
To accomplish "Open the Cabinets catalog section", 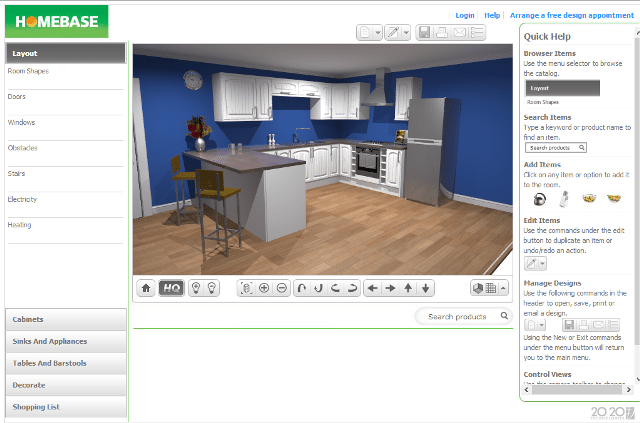I will click(66, 319).
